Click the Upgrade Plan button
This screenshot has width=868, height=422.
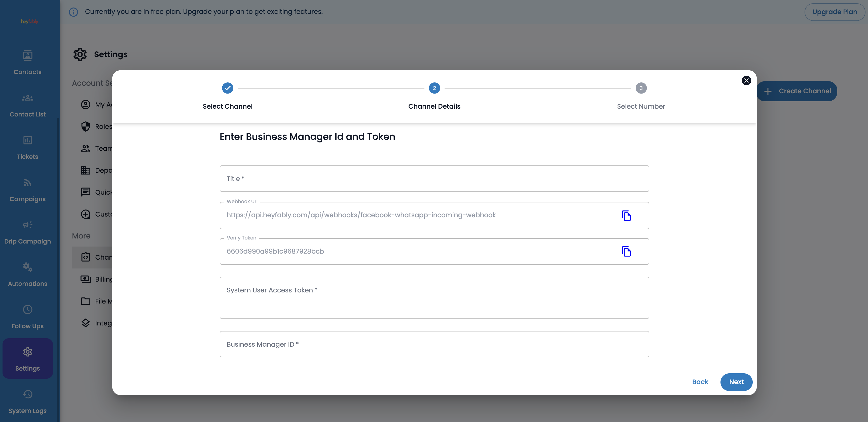(834, 12)
